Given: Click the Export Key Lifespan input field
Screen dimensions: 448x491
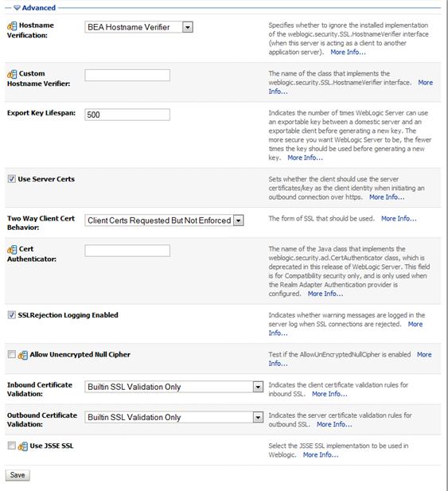Looking at the screenshot, I should click(x=127, y=115).
